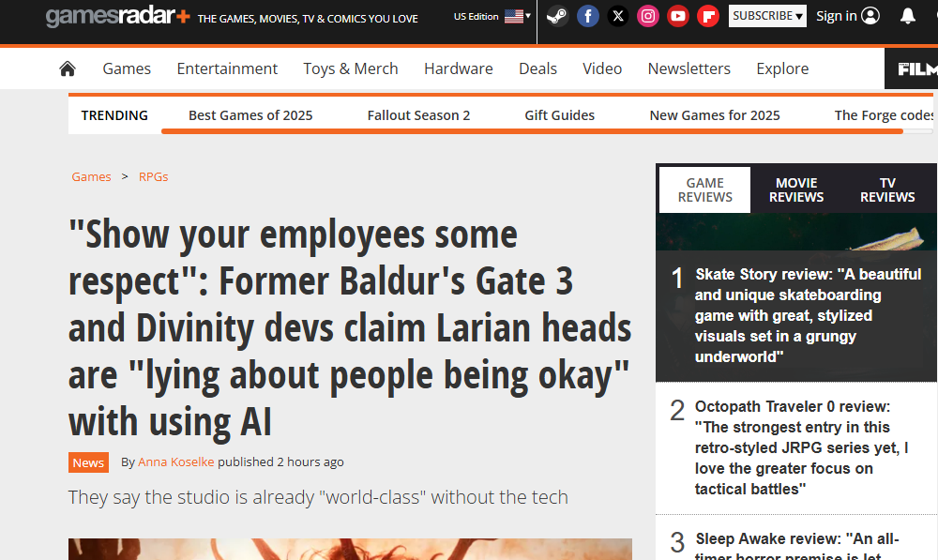
Task: Click the subheading 'They say the studio is already...'
Action: click(318, 497)
